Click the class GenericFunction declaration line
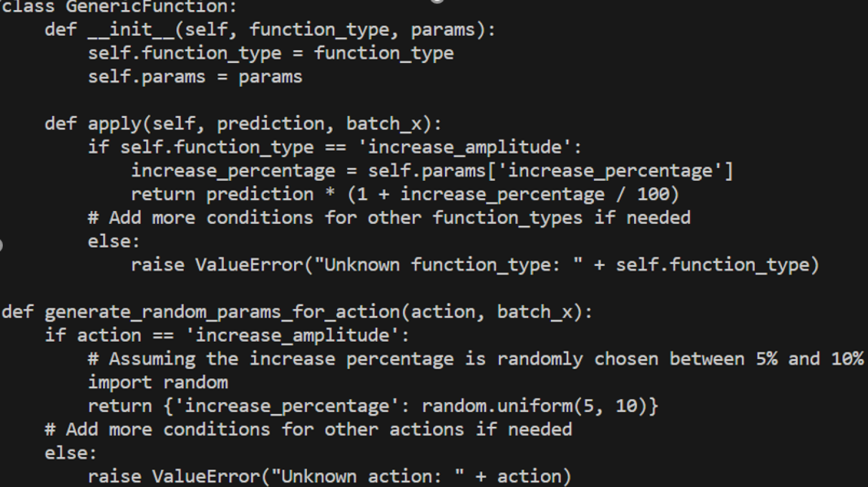 (119, 7)
